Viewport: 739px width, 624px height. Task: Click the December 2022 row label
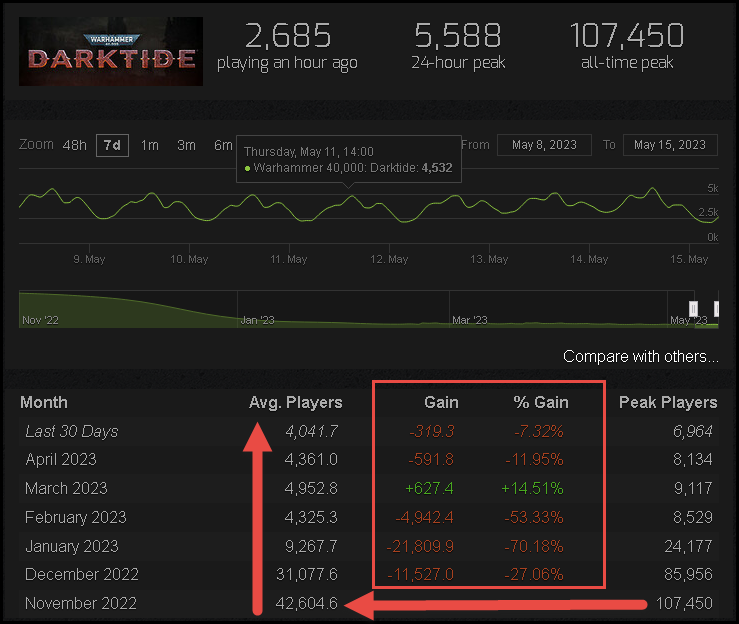coord(82,575)
